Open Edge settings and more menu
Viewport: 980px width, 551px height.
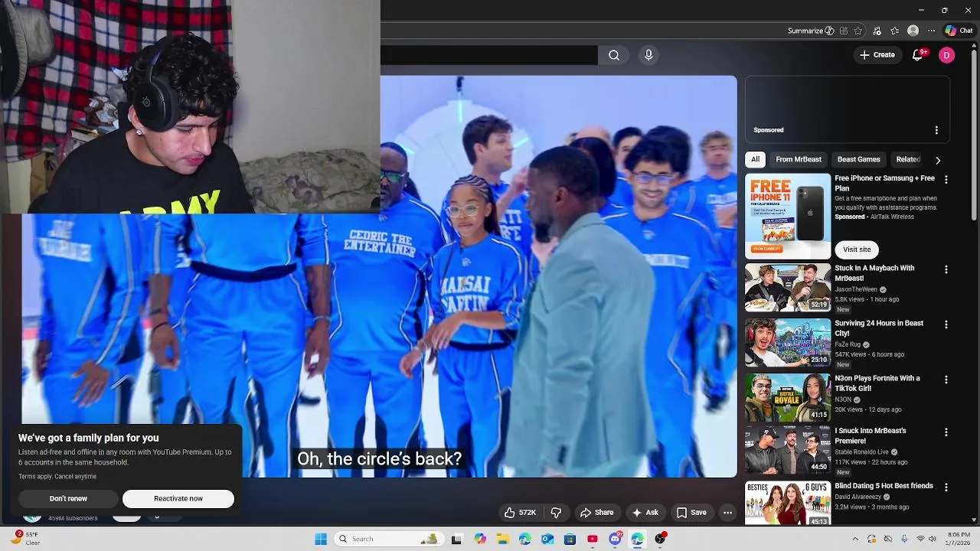931,31
